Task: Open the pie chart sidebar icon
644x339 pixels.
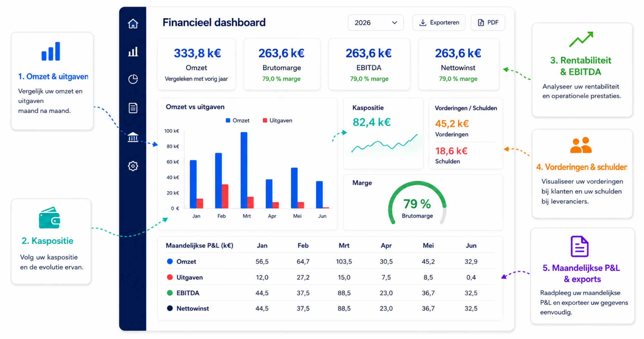Action: (133, 79)
